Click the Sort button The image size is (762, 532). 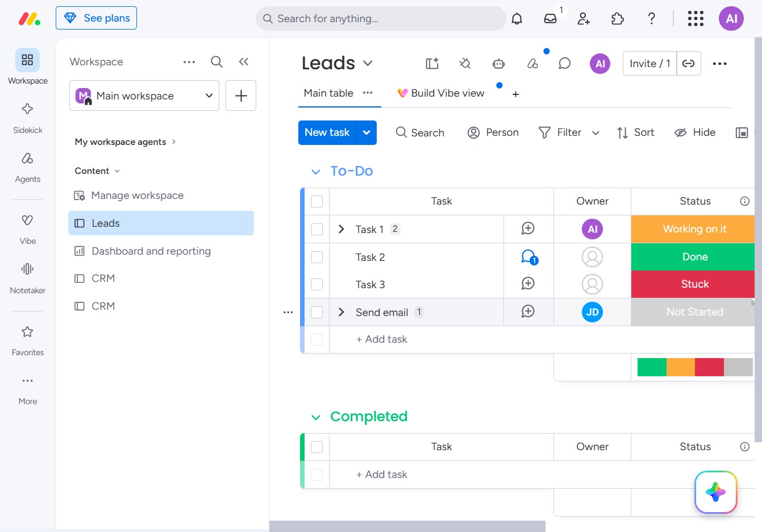point(635,132)
